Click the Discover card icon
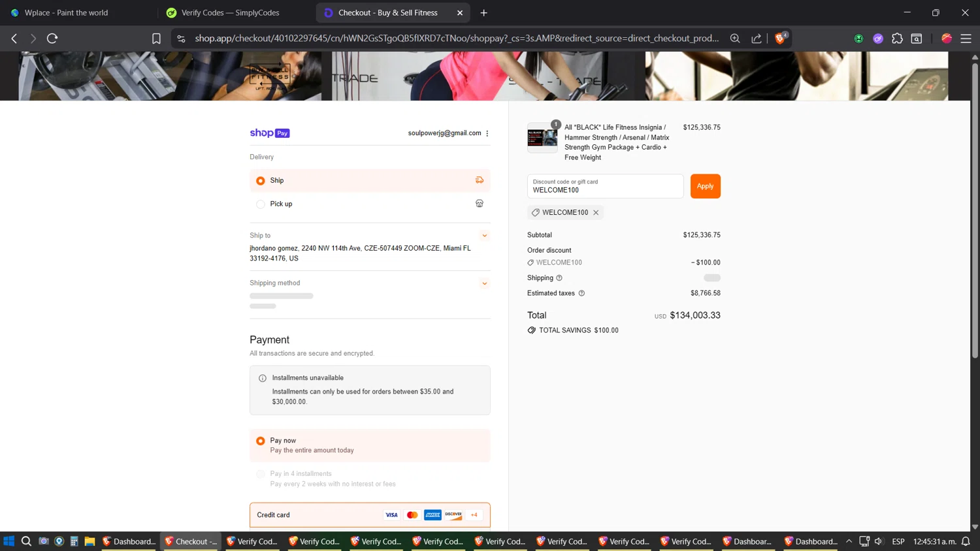 pyautogui.click(x=453, y=515)
